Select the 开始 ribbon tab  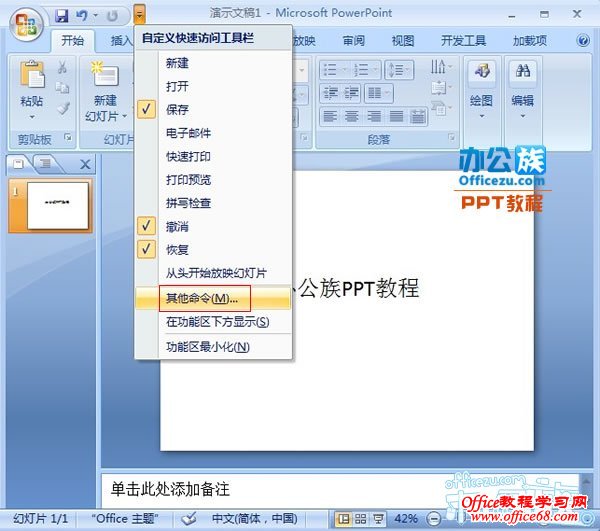point(72,40)
